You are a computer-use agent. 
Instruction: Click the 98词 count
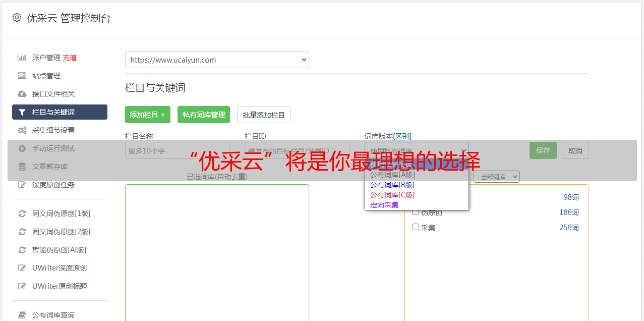[571, 197]
